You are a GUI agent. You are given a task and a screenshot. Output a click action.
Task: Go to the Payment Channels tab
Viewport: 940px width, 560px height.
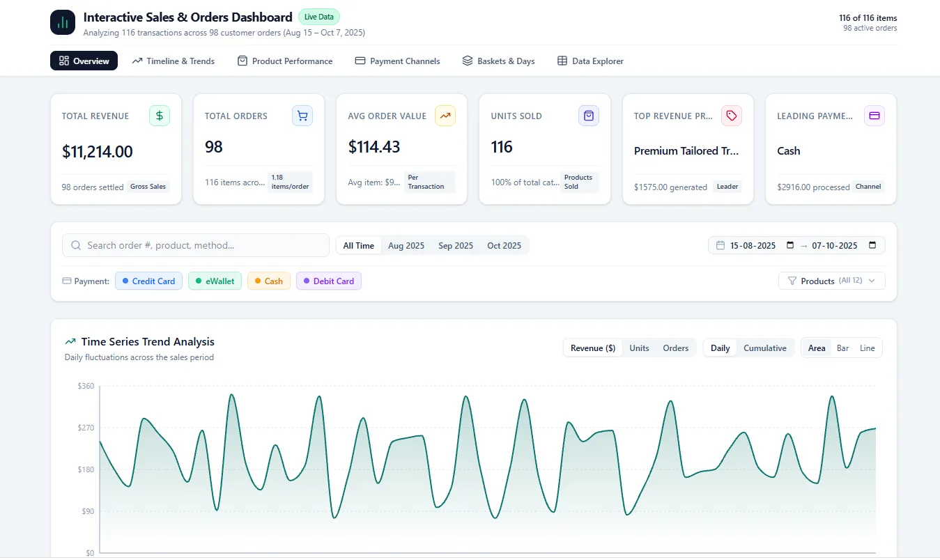397,61
